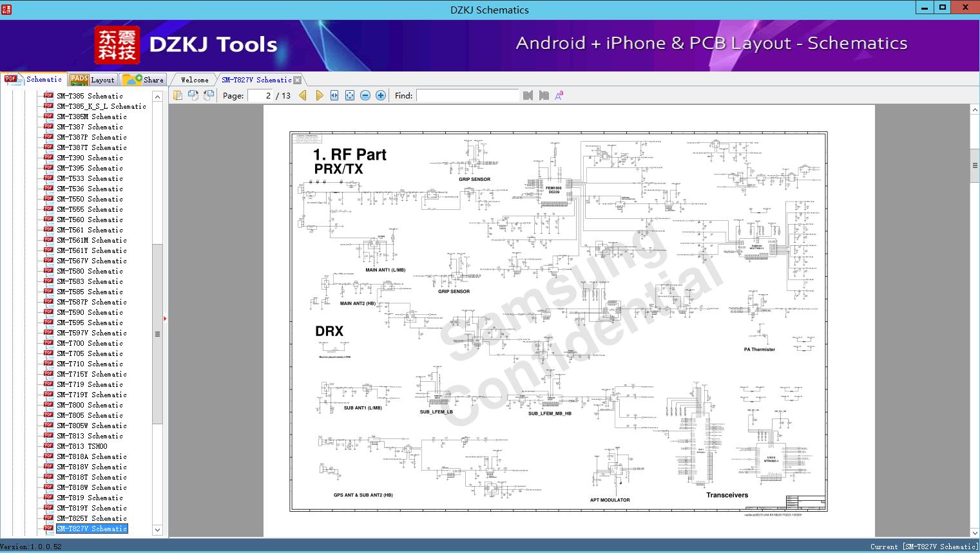980x553 pixels.
Task: Click the tree panel scrollbar thumb
Action: click(x=157, y=334)
